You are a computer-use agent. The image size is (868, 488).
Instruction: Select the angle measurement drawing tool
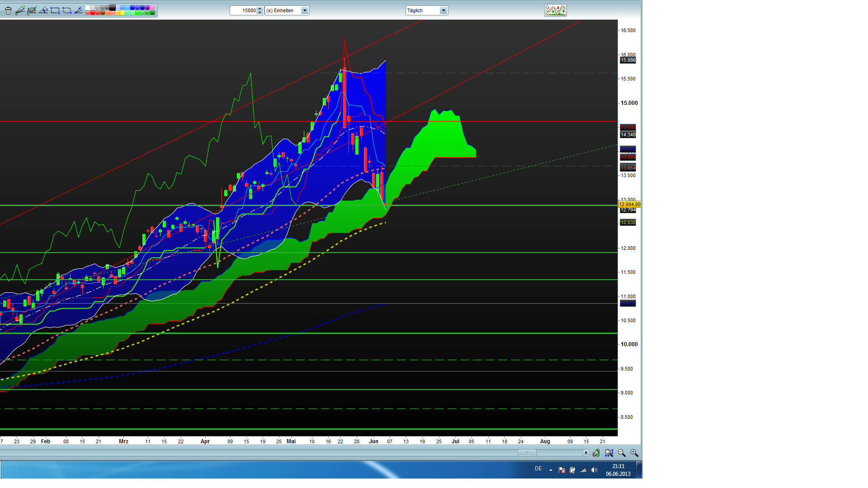click(x=43, y=10)
